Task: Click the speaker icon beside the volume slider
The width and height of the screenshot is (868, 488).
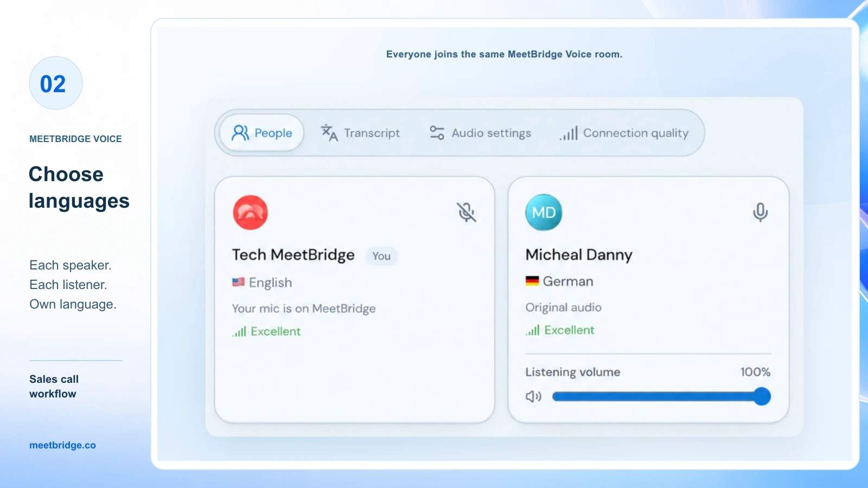Action: tap(533, 396)
